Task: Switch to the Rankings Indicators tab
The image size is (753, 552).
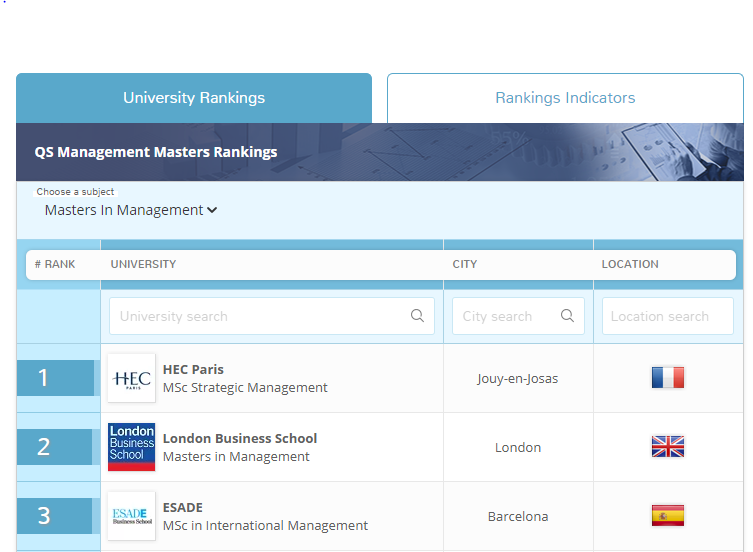Action: 565,98
